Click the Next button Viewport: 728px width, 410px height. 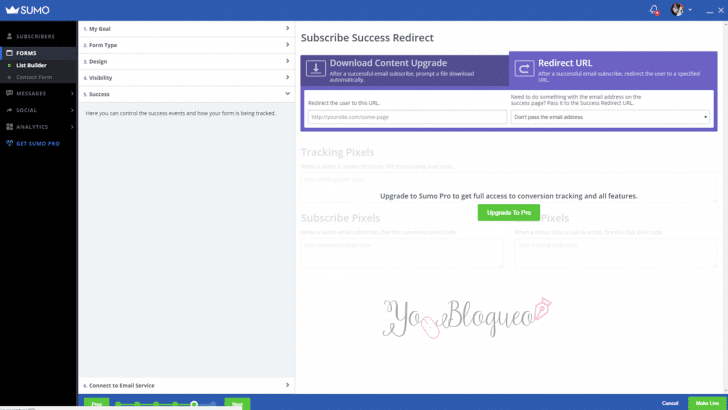tap(237, 404)
